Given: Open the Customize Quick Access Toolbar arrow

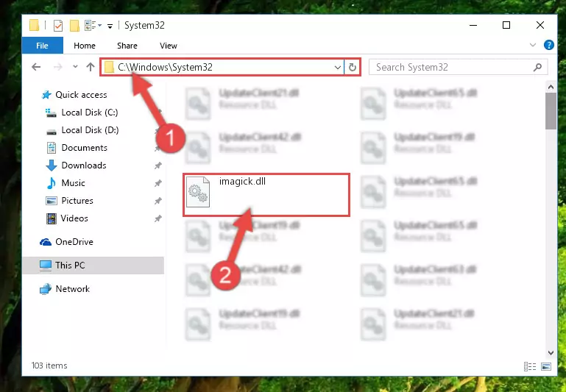Looking at the screenshot, I should pos(110,26).
